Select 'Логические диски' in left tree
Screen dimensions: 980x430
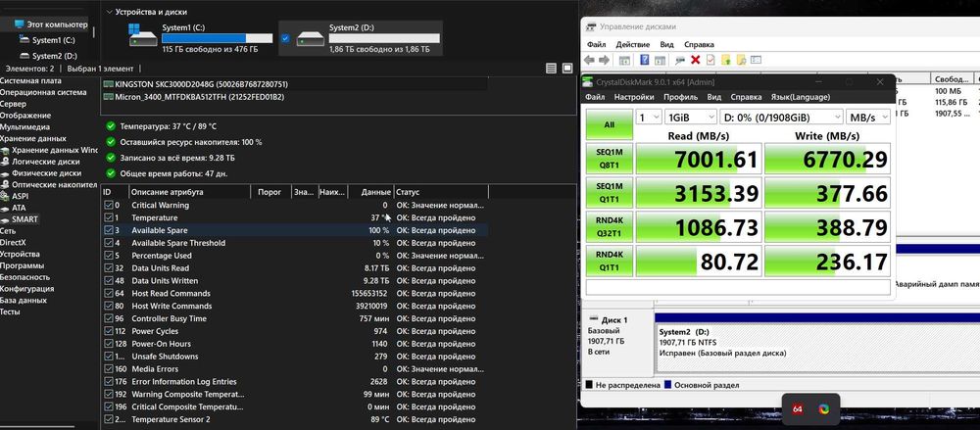tap(46, 162)
